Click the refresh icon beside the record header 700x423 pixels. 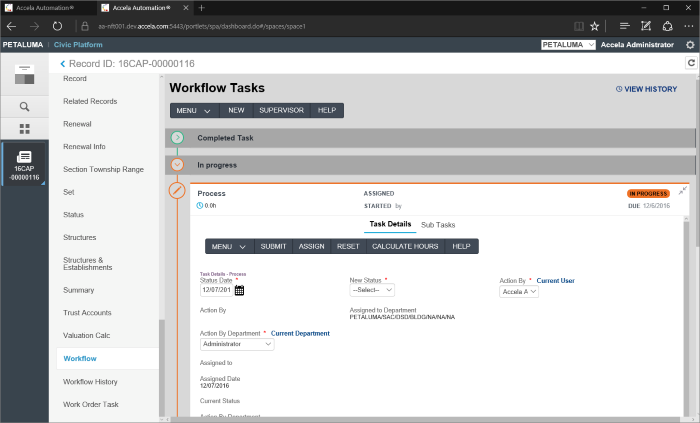(690, 63)
